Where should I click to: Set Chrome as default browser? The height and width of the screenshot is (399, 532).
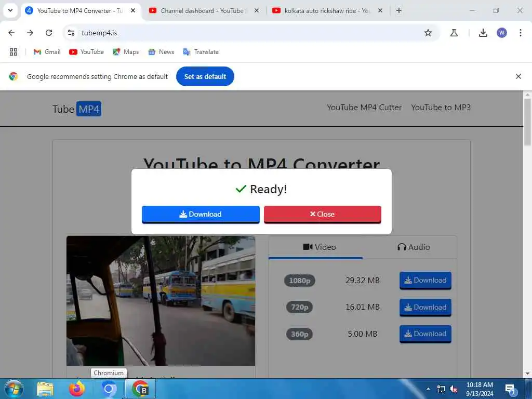pos(205,76)
